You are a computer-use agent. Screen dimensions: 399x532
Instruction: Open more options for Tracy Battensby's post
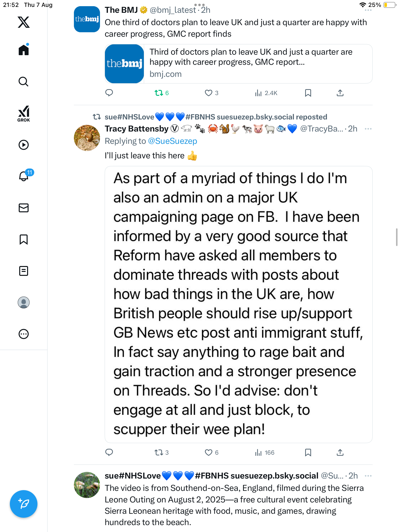pos(368,129)
